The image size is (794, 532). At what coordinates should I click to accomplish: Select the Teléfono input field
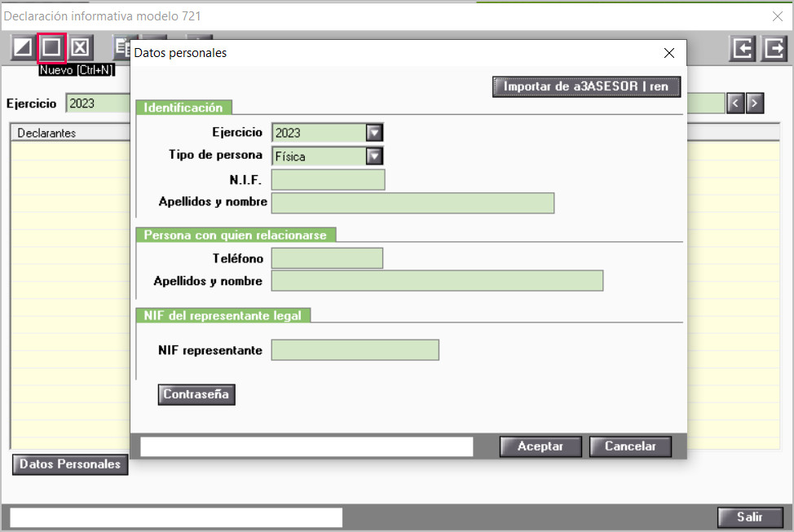(x=327, y=258)
